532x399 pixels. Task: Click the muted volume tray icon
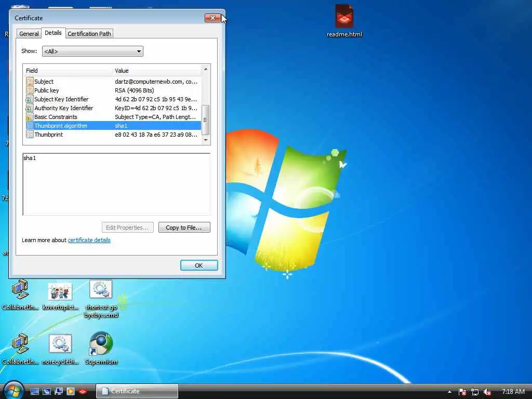click(487, 392)
